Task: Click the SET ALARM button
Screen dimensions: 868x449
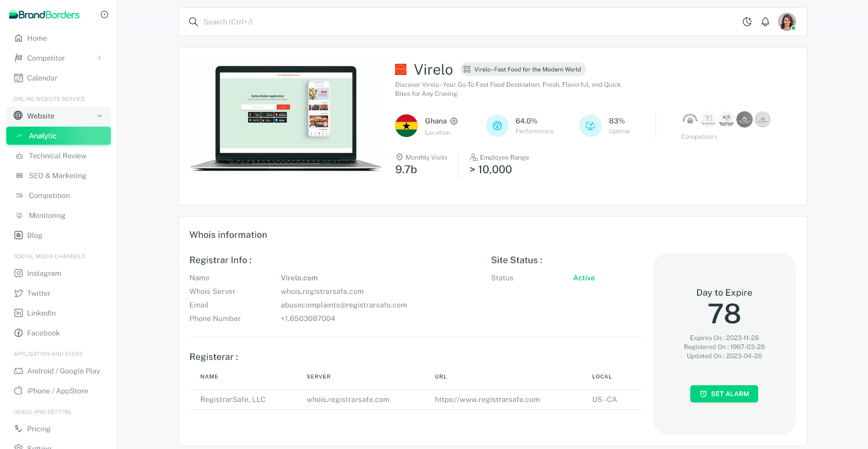Action: point(724,394)
